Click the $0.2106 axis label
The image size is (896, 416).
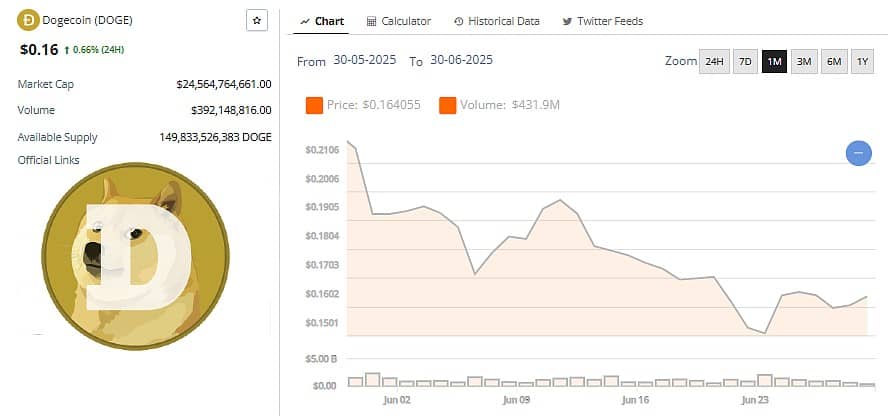[x=323, y=150]
